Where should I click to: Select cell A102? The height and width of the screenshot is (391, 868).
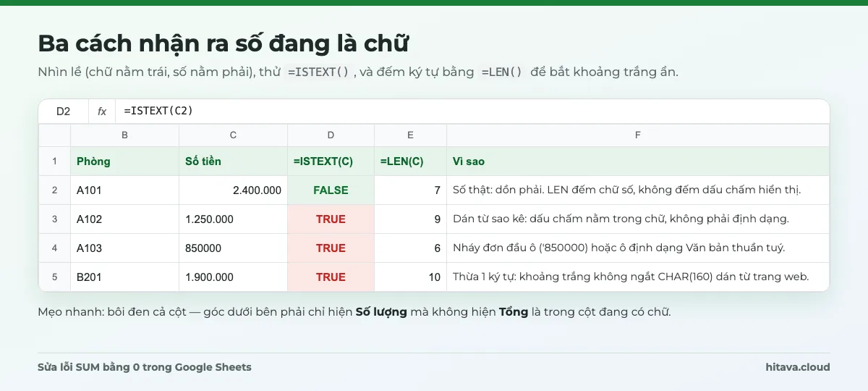(125, 219)
